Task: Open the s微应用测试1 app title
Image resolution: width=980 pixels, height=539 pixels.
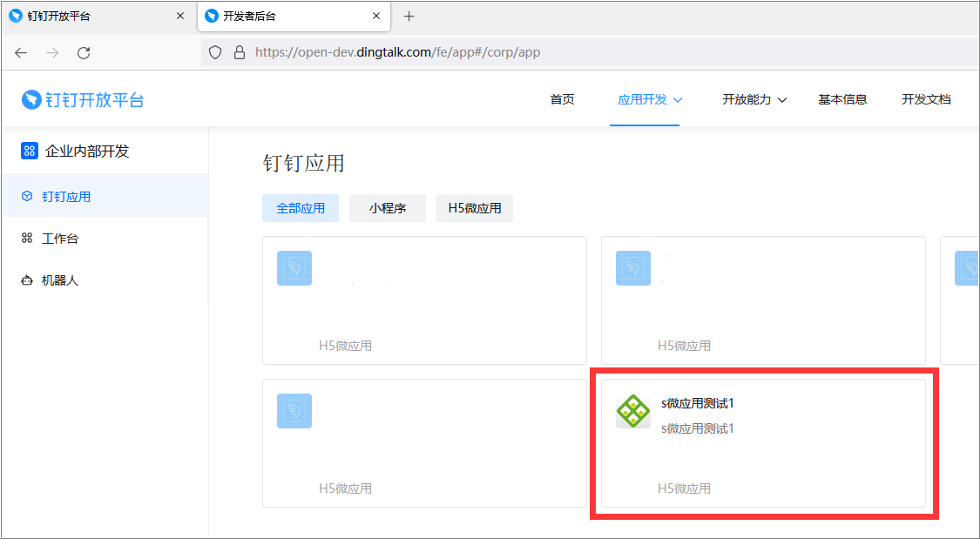Action: [698, 403]
